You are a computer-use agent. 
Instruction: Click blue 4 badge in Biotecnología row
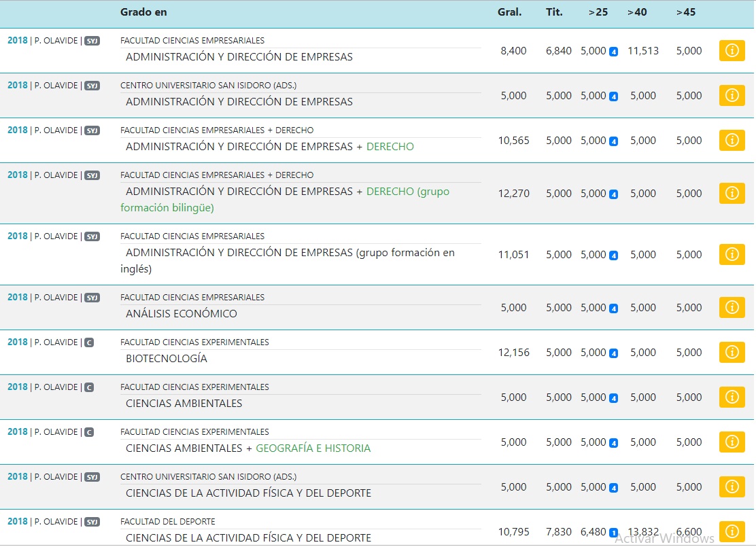pyautogui.click(x=613, y=353)
